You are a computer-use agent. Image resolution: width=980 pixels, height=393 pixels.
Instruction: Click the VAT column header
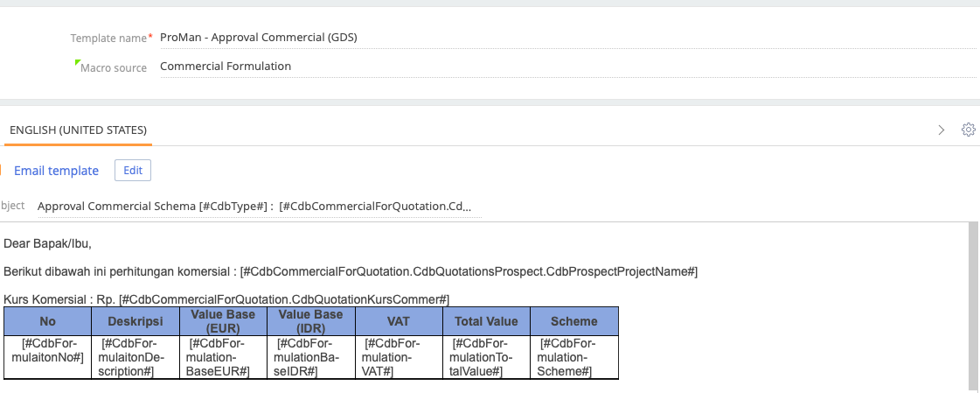399,321
